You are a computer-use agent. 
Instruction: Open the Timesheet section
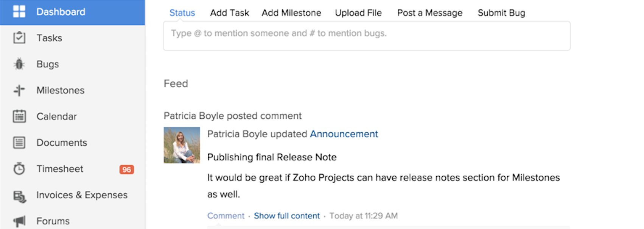pyautogui.click(x=59, y=169)
